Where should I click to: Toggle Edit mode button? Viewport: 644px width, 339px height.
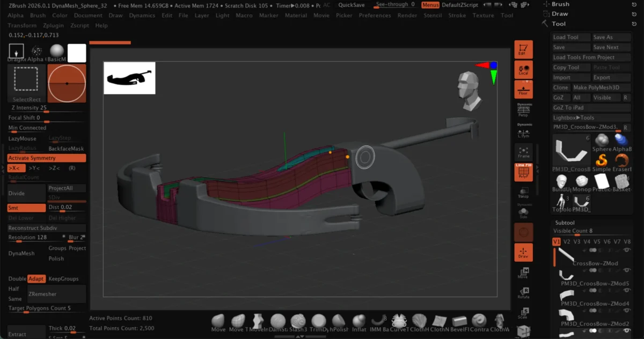click(523, 49)
